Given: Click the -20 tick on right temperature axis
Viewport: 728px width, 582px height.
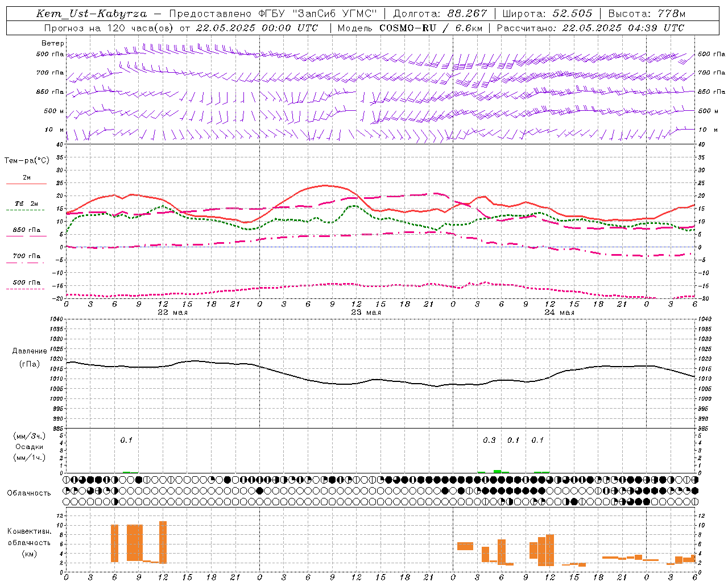Looking at the screenshot, I should [703, 299].
